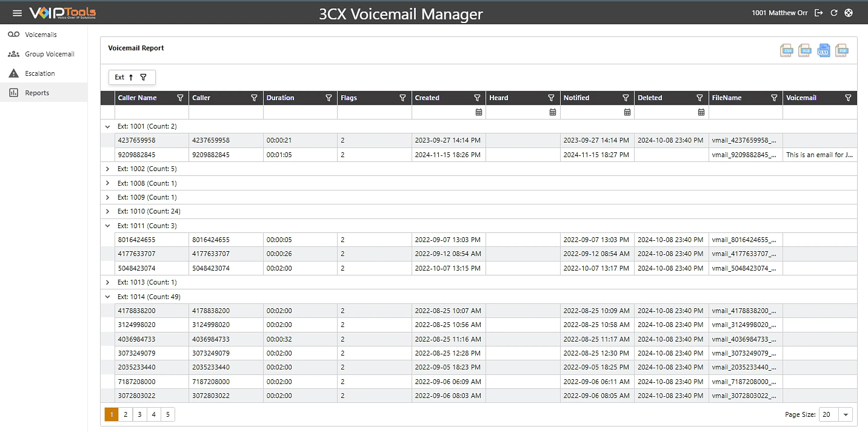This screenshot has width=868, height=432.
Task: Open the Voicemail column filter icon
Action: [848, 98]
